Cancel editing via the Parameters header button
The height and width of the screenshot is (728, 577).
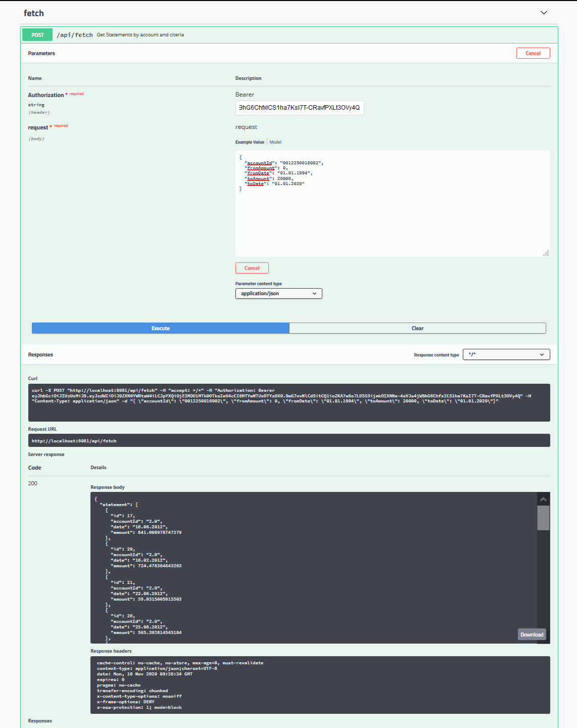point(533,53)
